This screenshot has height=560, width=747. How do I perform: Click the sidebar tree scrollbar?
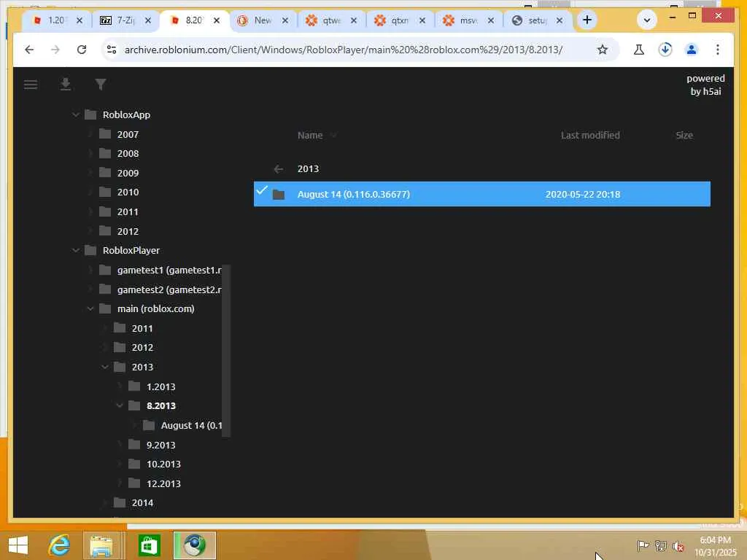click(x=226, y=351)
